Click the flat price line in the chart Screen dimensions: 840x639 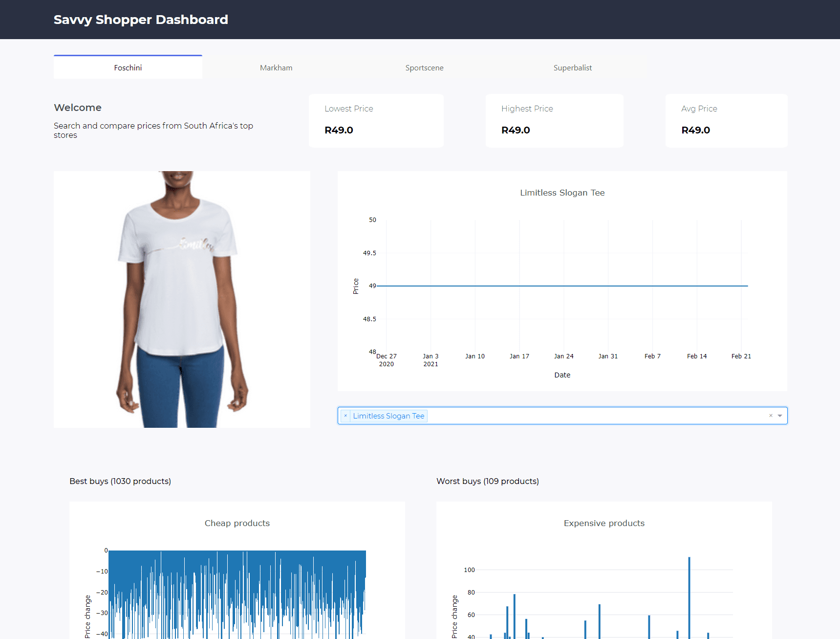point(562,286)
